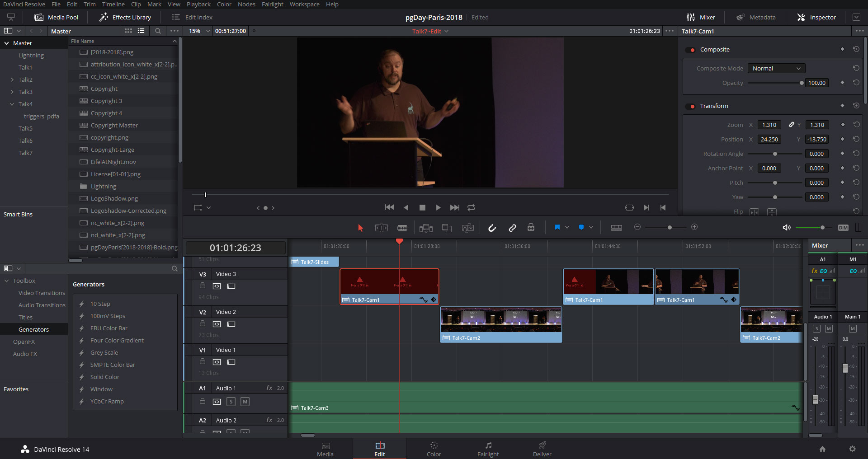Switch to the Color page
The width and height of the screenshot is (868, 459).
tap(434, 449)
